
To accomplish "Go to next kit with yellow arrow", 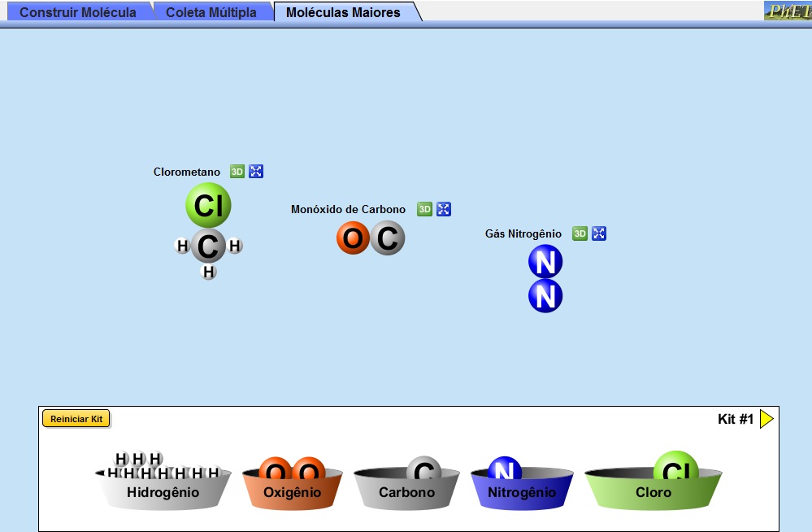I will point(766,419).
